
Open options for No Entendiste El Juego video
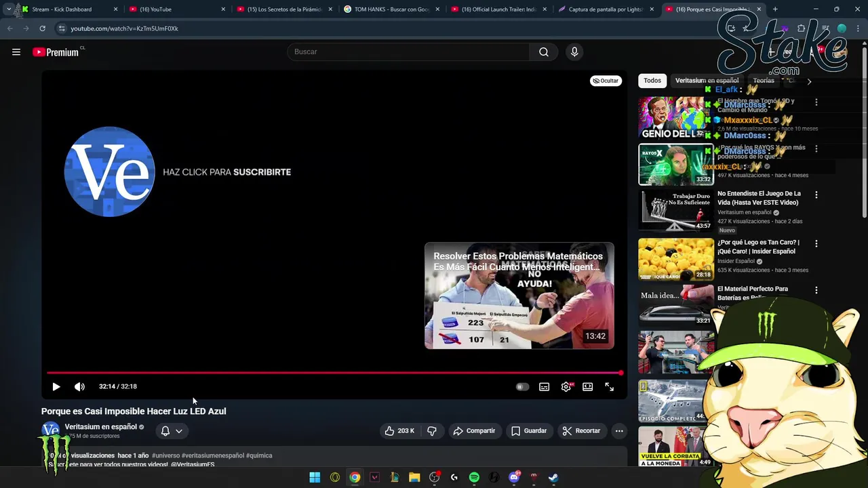pos(816,195)
